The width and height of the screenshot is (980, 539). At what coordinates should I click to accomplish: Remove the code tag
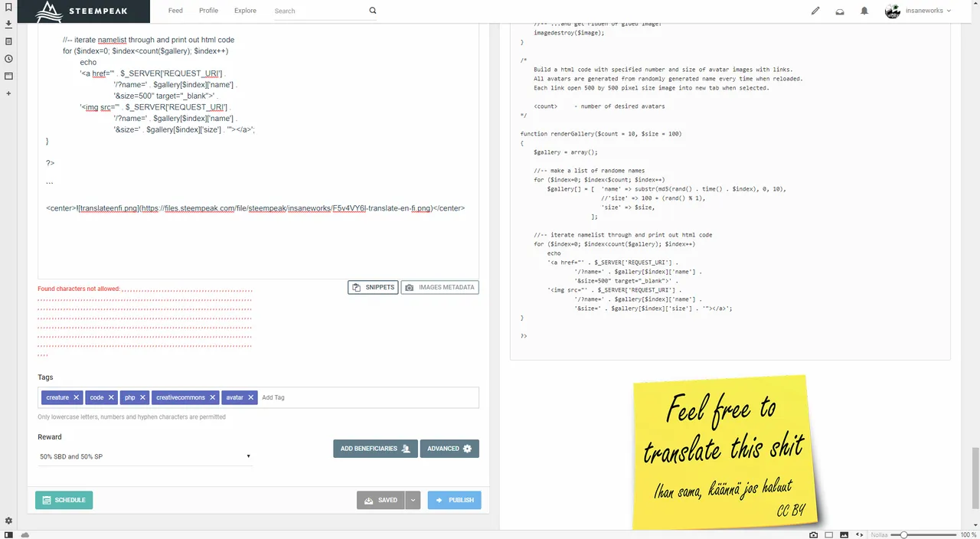coord(111,397)
